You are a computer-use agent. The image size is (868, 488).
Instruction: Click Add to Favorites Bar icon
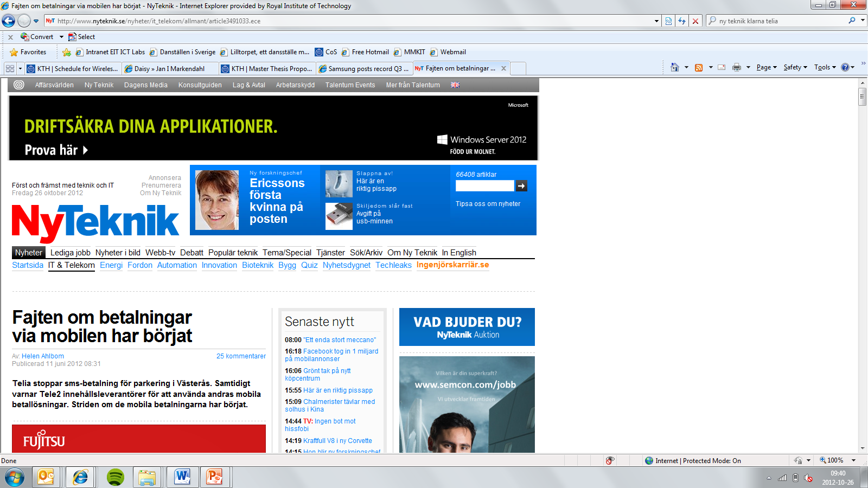click(x=67, y=52)
